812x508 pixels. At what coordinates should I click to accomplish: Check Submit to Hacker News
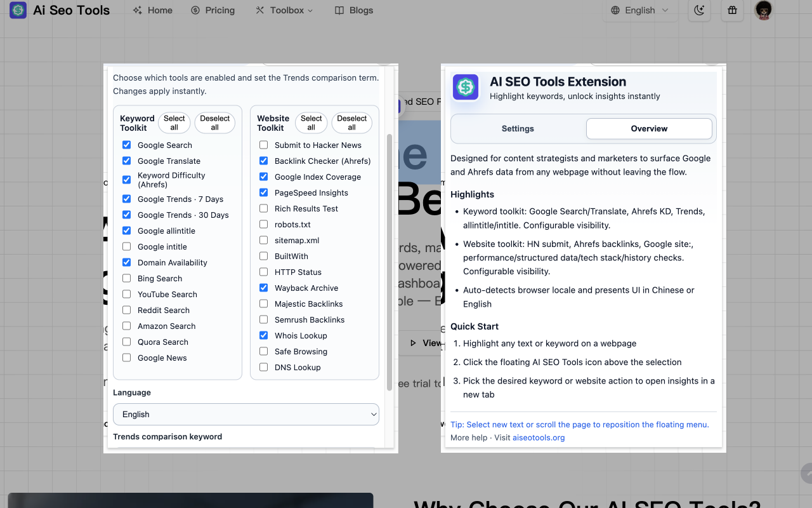[x=264, y=145]
